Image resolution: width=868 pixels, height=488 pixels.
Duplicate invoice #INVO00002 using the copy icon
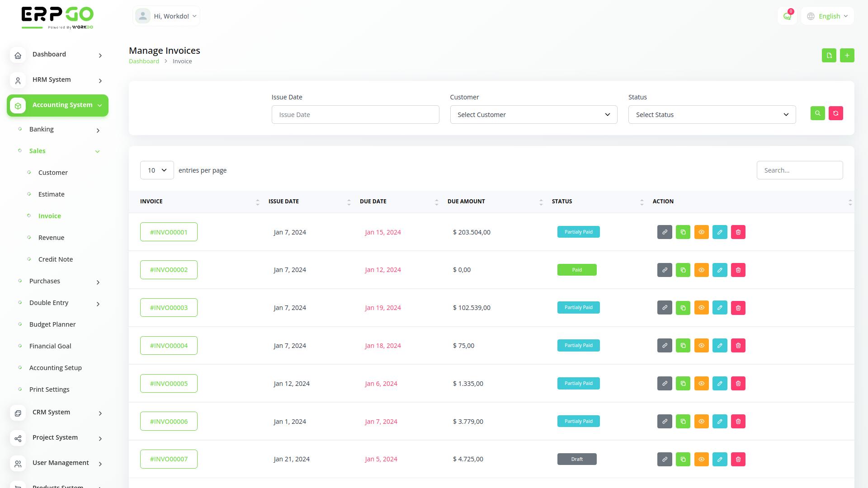683,270
